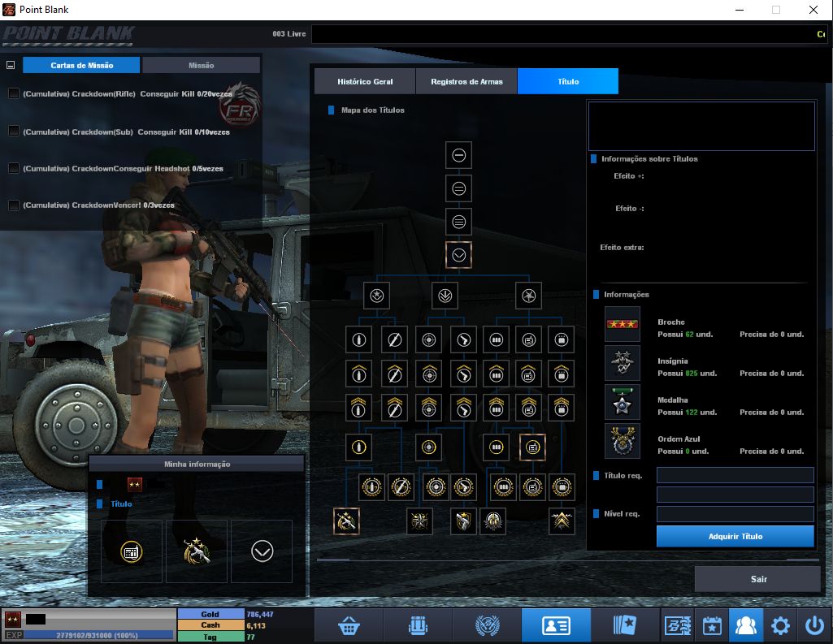Viewport: 833px width, 644px height.
Task: Switch to the Missão tab
Action: pos(201,65)
